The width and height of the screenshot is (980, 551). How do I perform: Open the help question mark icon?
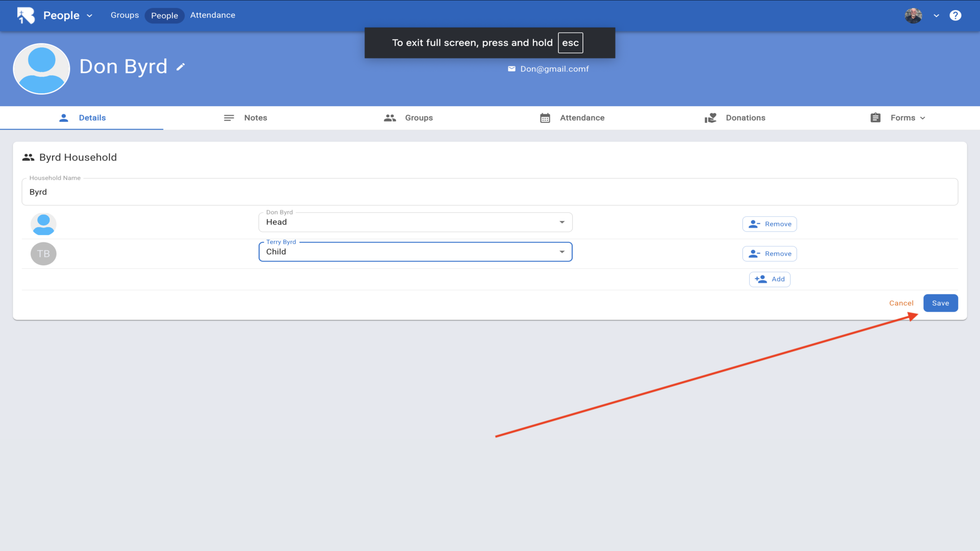955,15
